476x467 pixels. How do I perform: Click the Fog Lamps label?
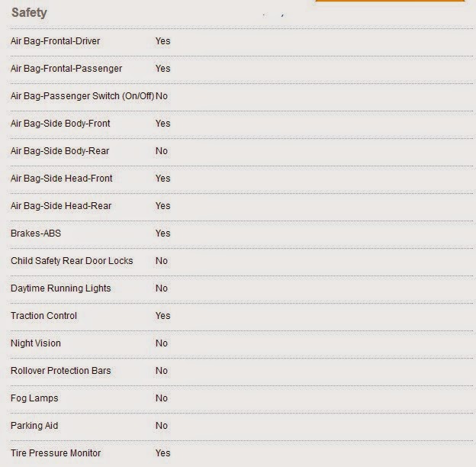click(x=34, y=398)
